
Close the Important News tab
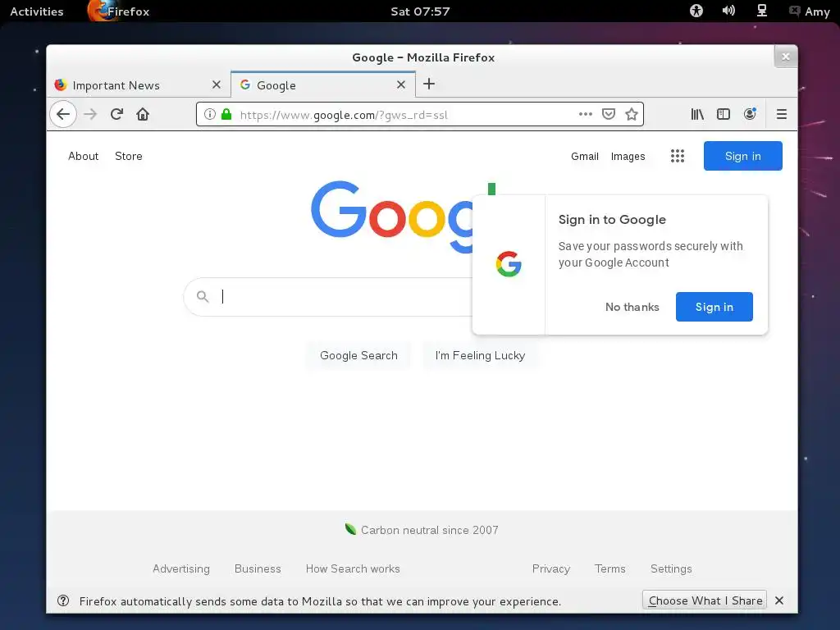point(217,84)
